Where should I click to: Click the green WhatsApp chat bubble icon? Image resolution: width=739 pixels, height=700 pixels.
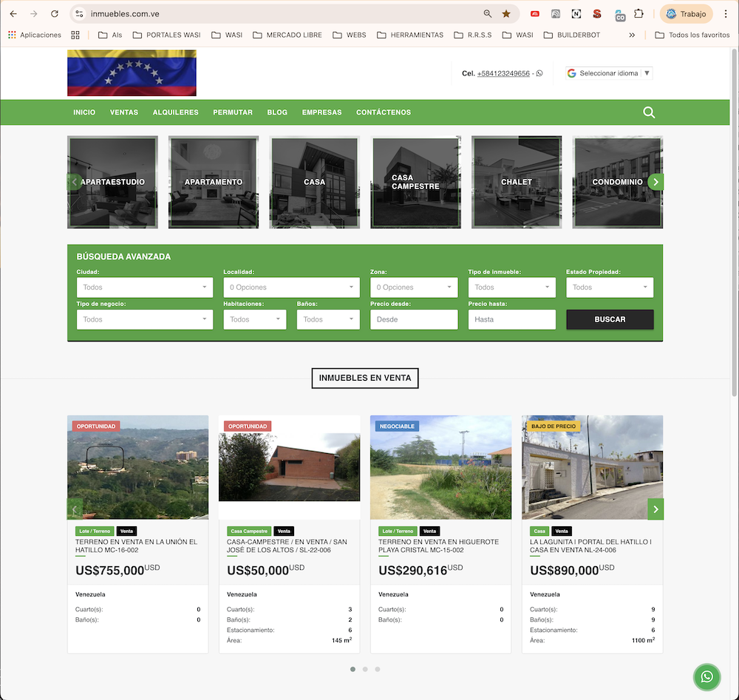click(706, 676)
